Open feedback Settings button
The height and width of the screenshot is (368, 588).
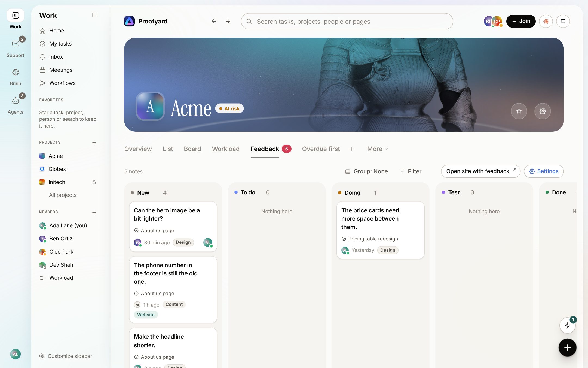click(x=544, y=171)
